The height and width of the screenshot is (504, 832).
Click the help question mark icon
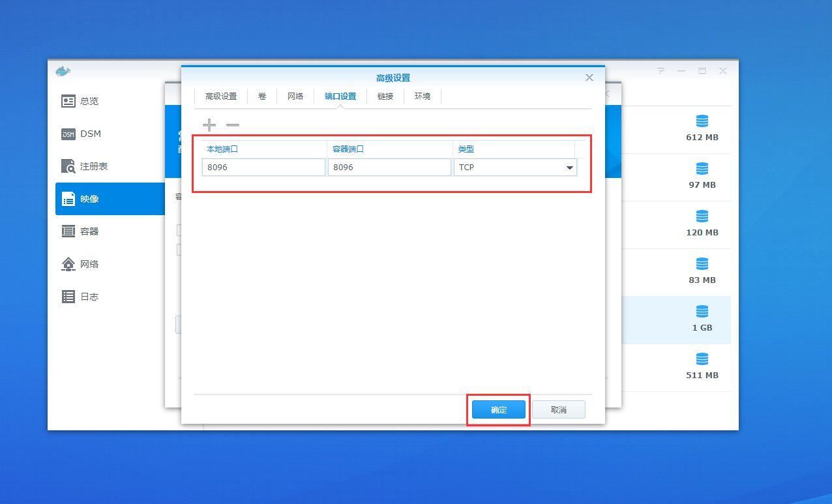(661, 71)
